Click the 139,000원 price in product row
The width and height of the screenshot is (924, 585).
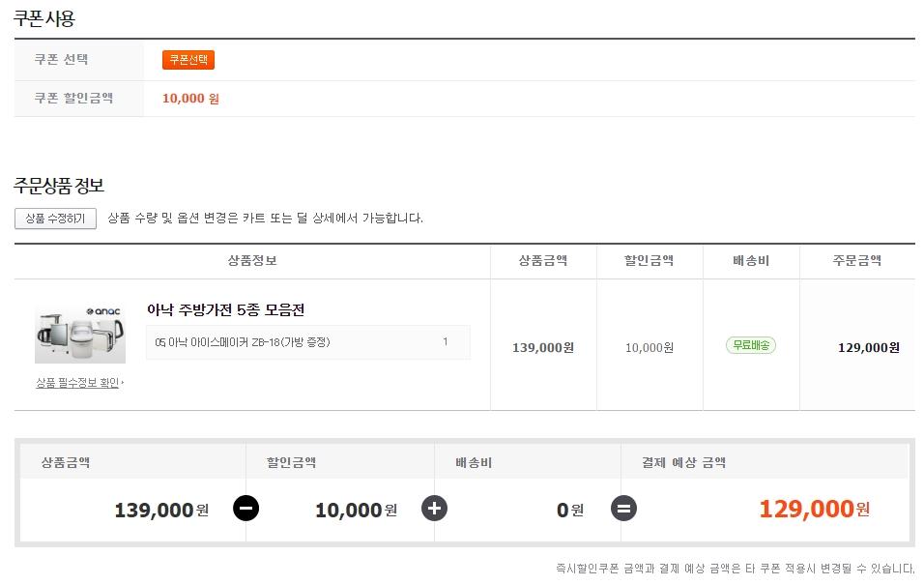(542, 348)
